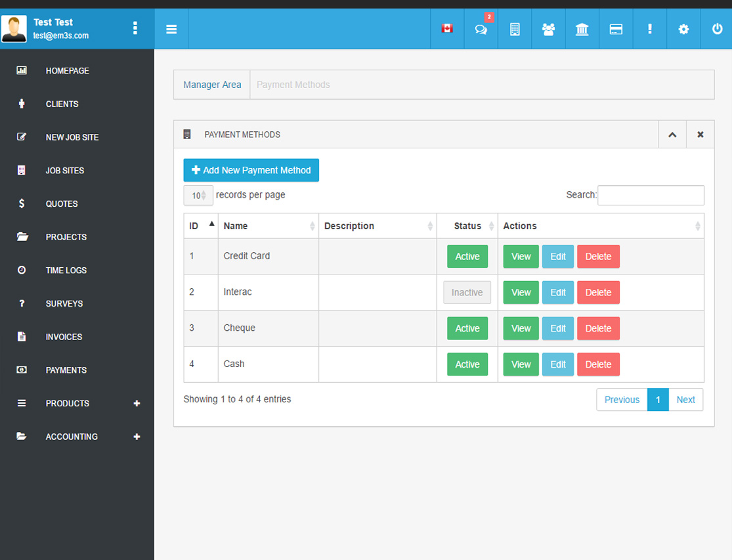Image resolution: width=732 pixels, height=560 pixels.
Task: Click the exclamation alert icon
Action: pyautogui.click(x=650, y=29)
